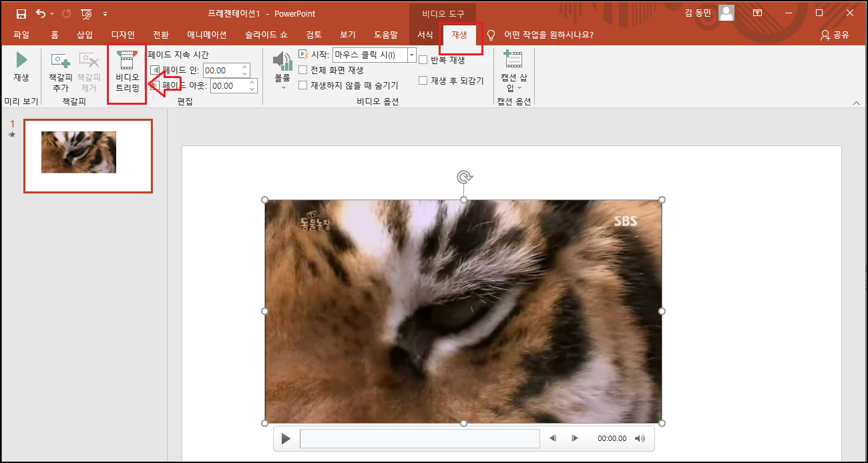Click the 00:00.00 timecode on the player bar
The image size is (868, 463).
[x=612, y=438]
